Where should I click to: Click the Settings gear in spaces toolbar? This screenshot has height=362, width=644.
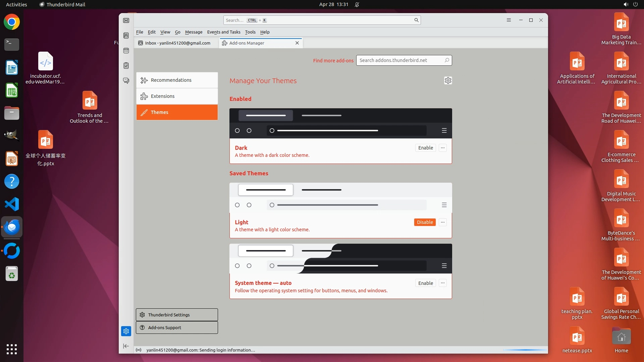coord(126,331)
